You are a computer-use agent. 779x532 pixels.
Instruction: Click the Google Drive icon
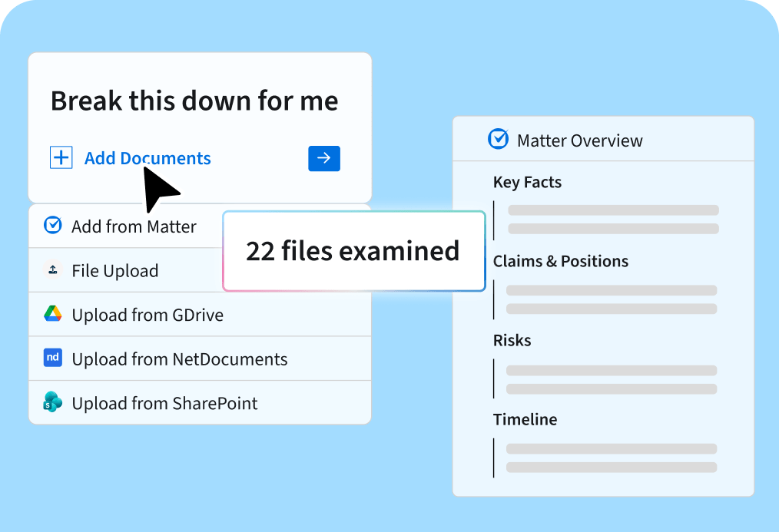click(53, 314)
